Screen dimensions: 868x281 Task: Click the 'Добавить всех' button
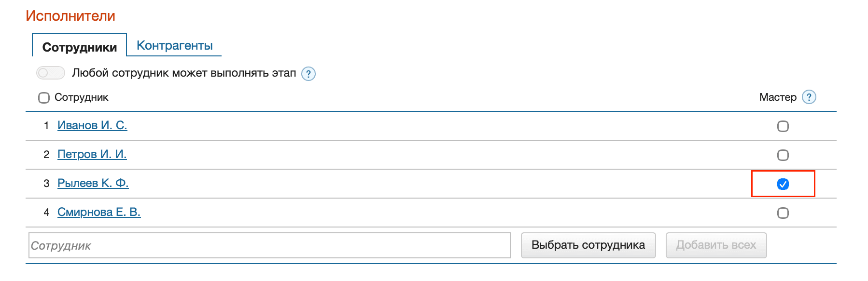click(x=716, y=245)
